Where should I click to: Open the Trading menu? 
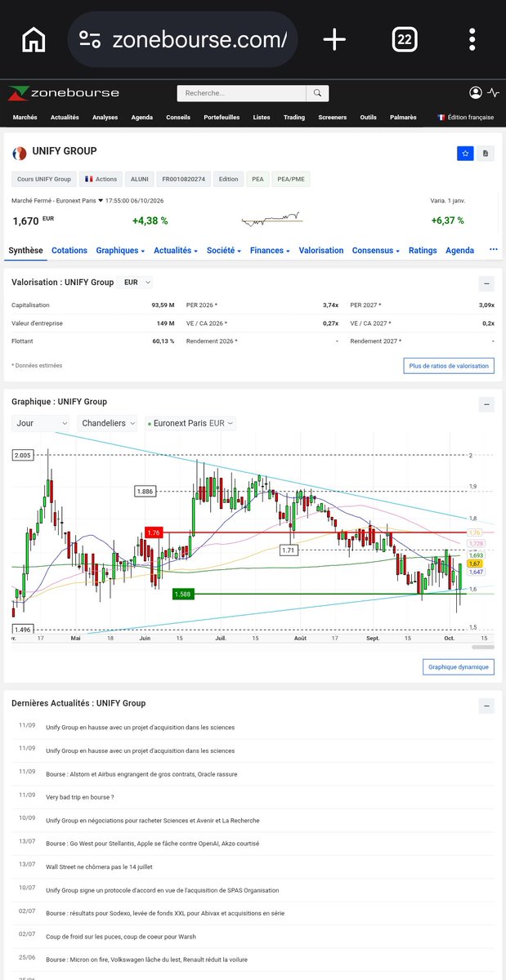point(294,118)
